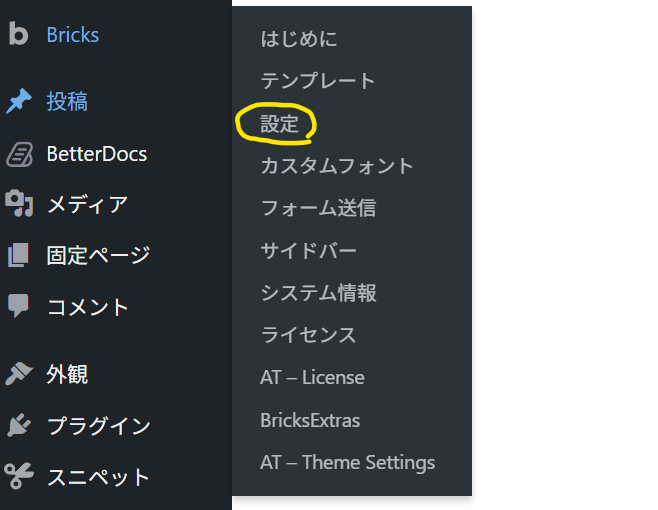The image size is (658, 510).
Task: Select カスタムフォント submenu entry
Action: coord(337,166)
